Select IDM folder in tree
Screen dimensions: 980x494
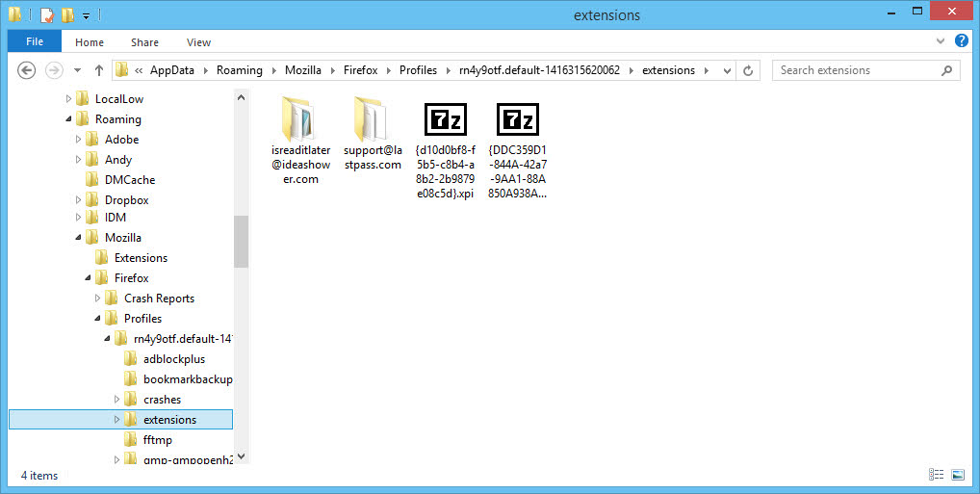[115, 217]
